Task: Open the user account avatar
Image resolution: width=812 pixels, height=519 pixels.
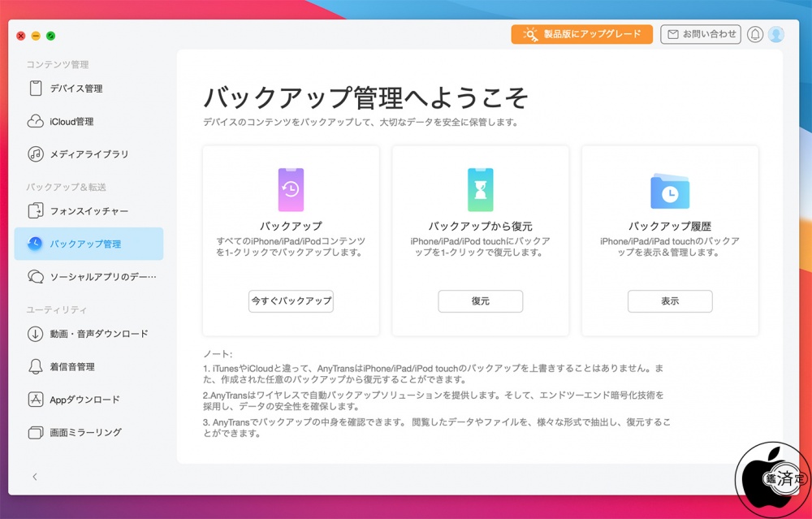Action: (x=775, y=35)
